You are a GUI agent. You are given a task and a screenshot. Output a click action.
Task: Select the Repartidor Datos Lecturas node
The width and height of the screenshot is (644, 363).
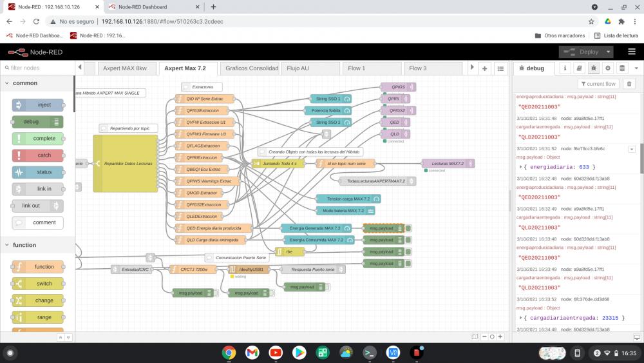click(x=126, y=164)
